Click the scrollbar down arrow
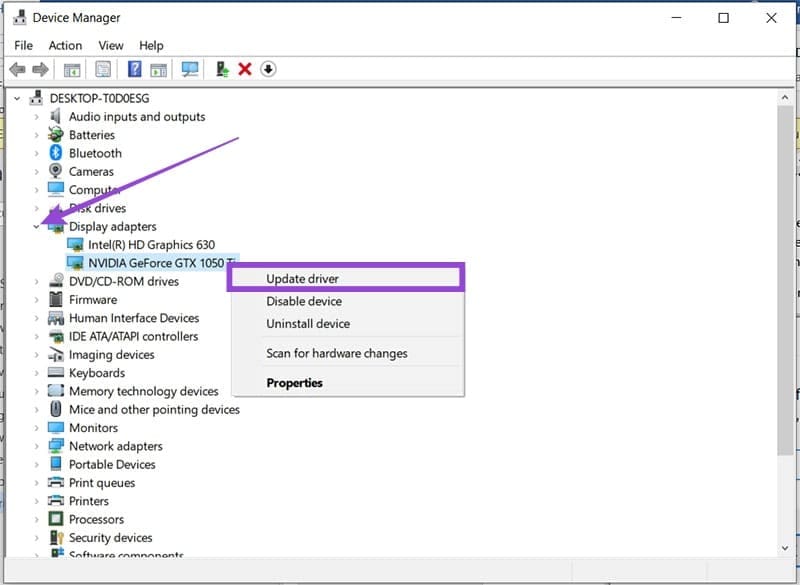The image size is (800, 585). tap(786, 547)
